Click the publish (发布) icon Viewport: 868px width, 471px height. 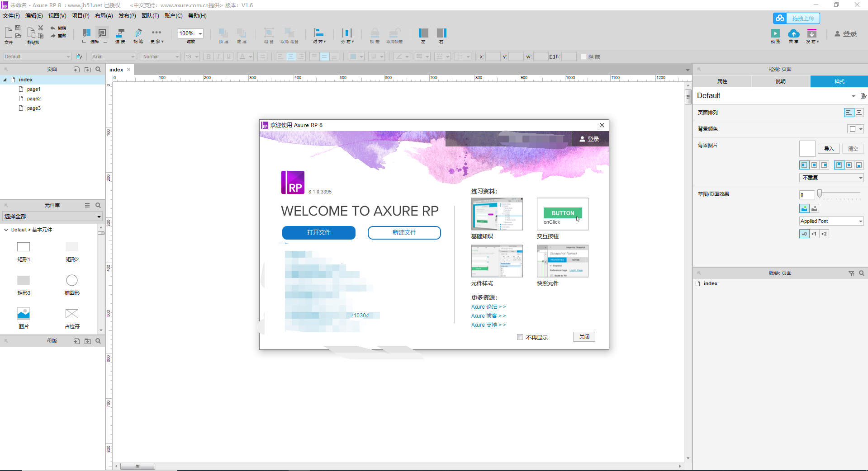click(x=812, y=33)
